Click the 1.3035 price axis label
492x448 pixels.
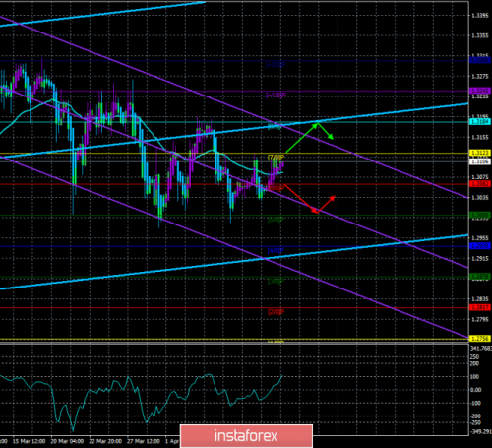pyautogui.click(x=480, y=198)
